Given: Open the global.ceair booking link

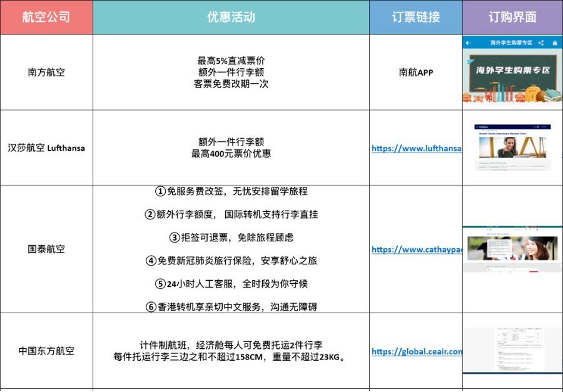Looking at the screenshot, I should tap(417, 351).
